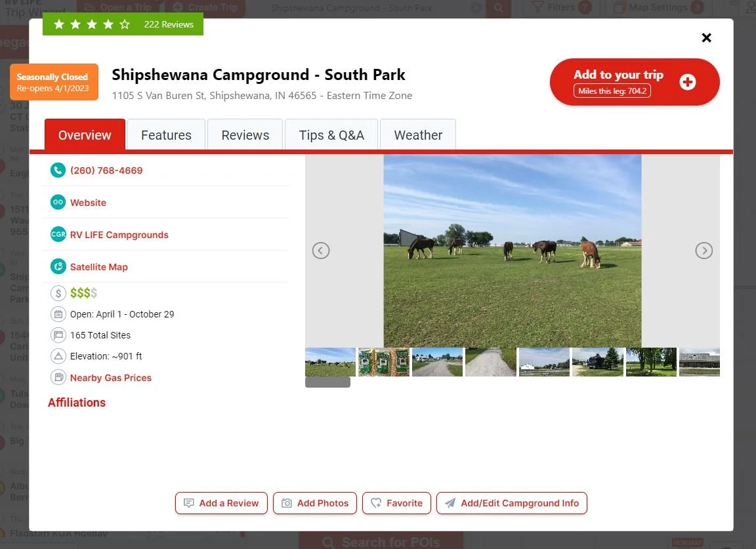Click the Seasonally Closed badge
This screenshot has height=549, width=756.
[x=54, y=82]
